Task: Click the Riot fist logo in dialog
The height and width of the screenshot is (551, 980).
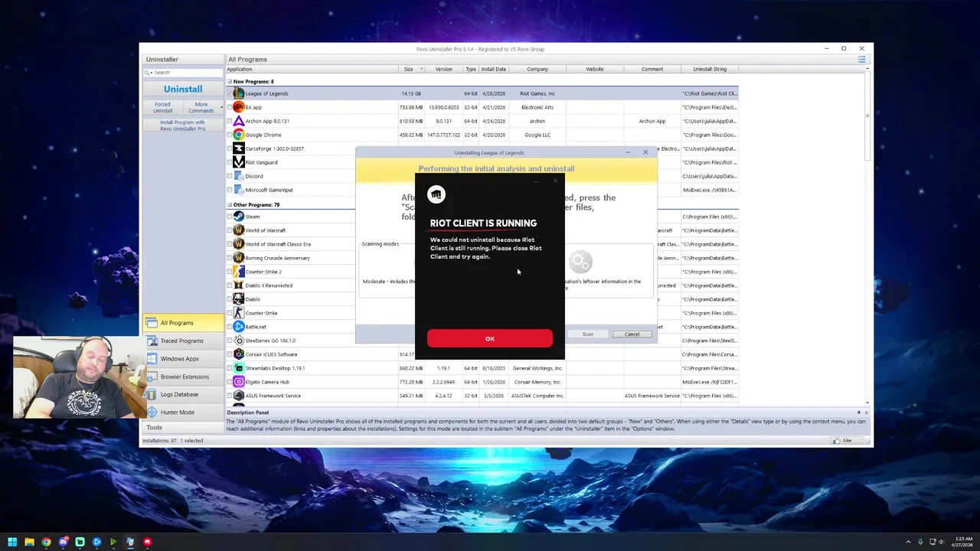Action: click(436, 194)
